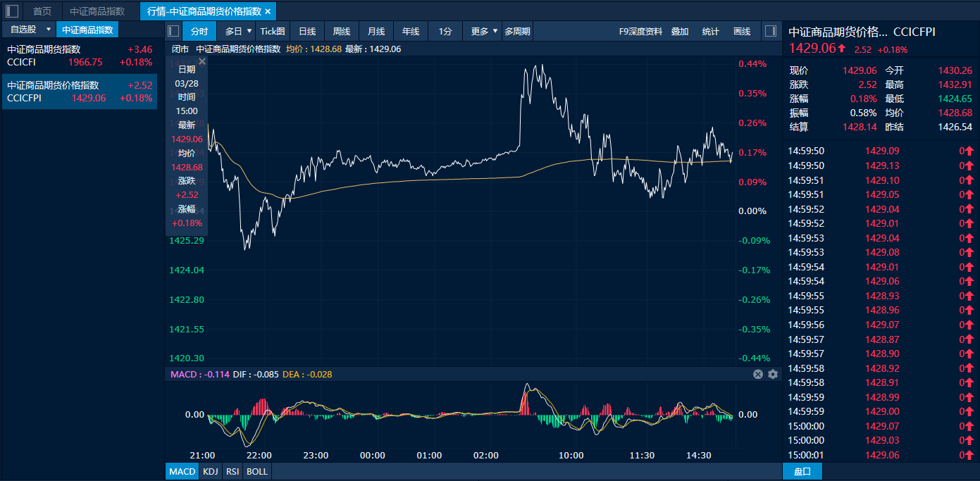Toggle the main sidebar panel icon at top-left
Viewport: 980px width, 481px height.
tap(12, 11)
